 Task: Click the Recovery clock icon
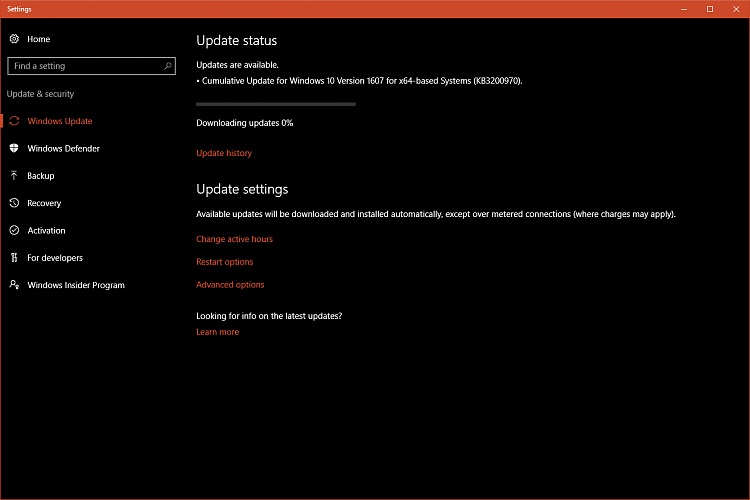14,203
